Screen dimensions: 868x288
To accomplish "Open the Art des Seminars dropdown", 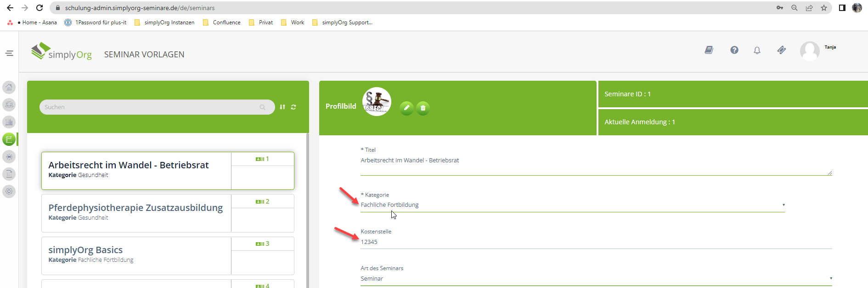I will tap(596, 279).
